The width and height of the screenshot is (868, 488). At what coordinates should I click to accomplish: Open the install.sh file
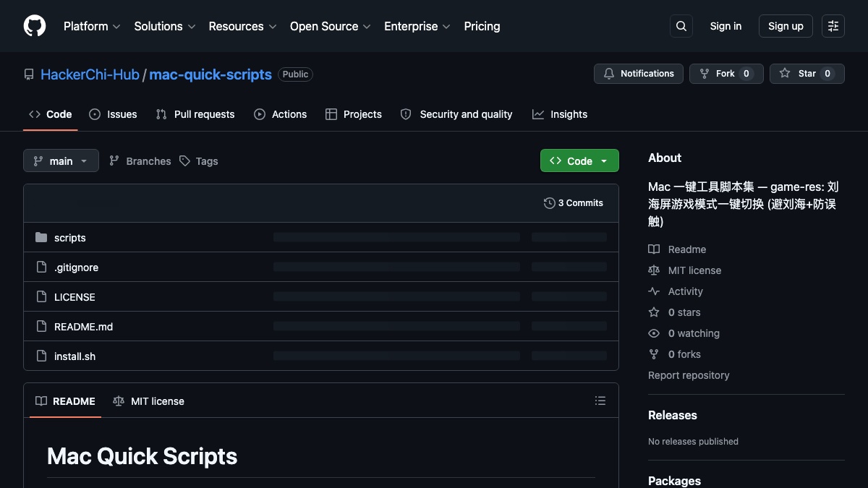pos(75,356)
